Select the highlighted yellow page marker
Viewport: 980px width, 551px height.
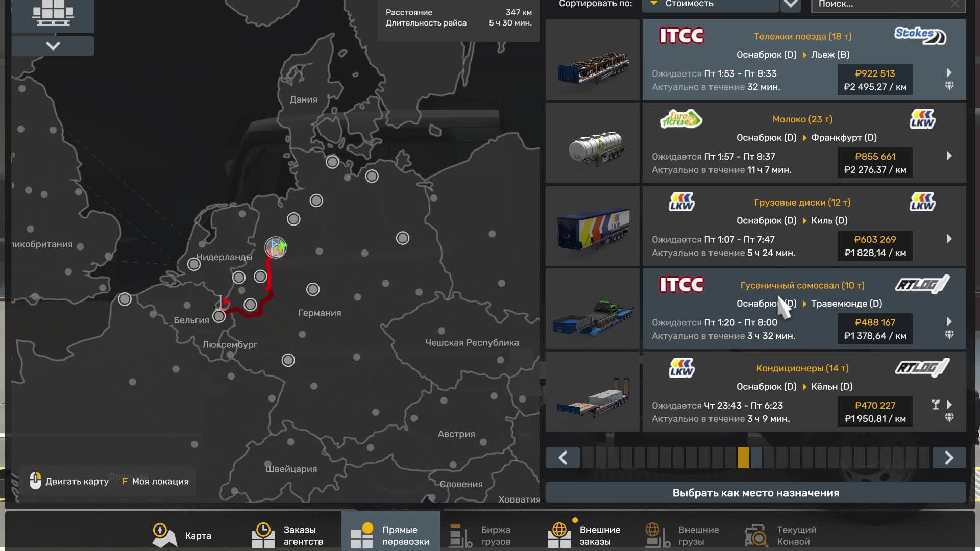(x=743, y=458)
